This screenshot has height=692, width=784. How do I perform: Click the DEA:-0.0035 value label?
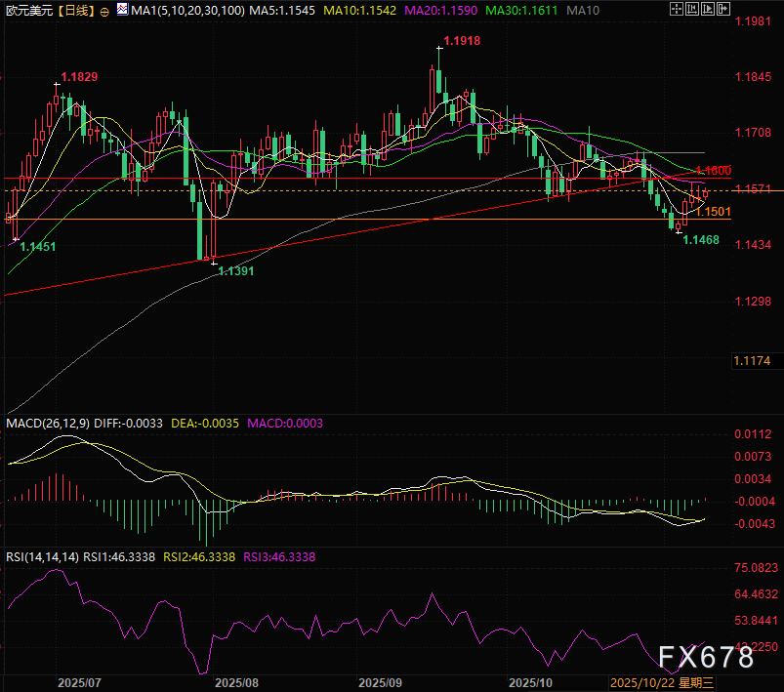[206, 424]
